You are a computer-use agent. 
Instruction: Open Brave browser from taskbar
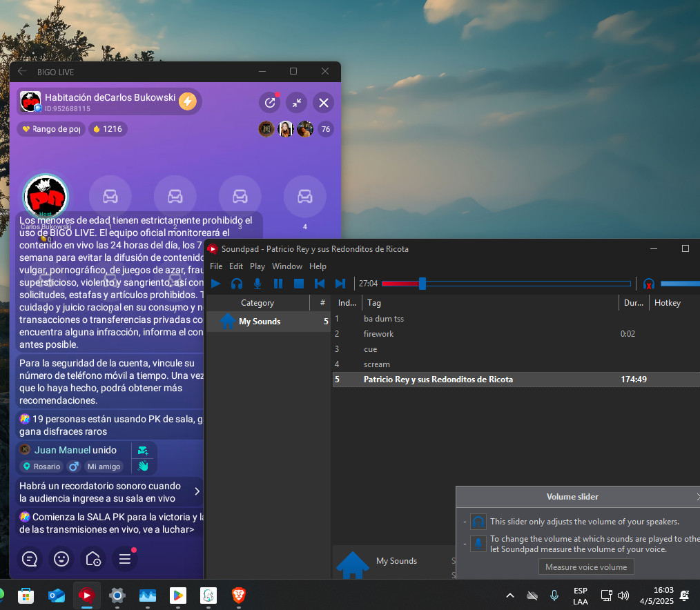(238, 595)
